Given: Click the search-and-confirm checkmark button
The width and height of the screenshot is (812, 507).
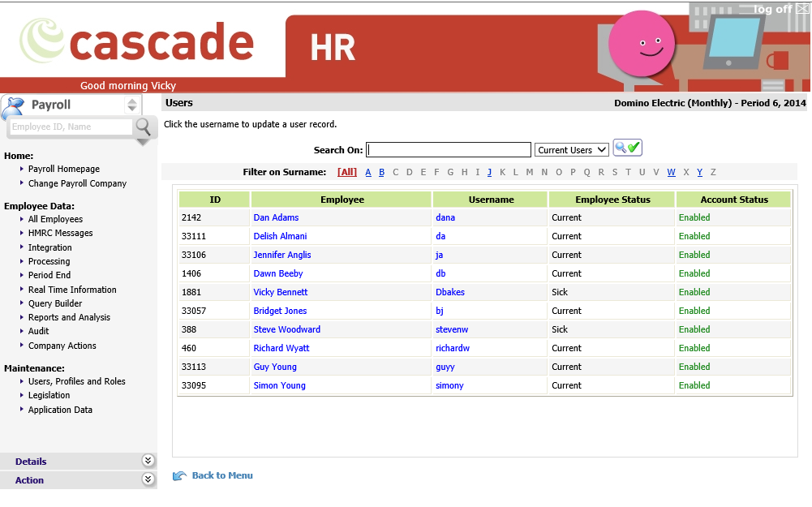Looking at the screenshot, I should 628,148.
